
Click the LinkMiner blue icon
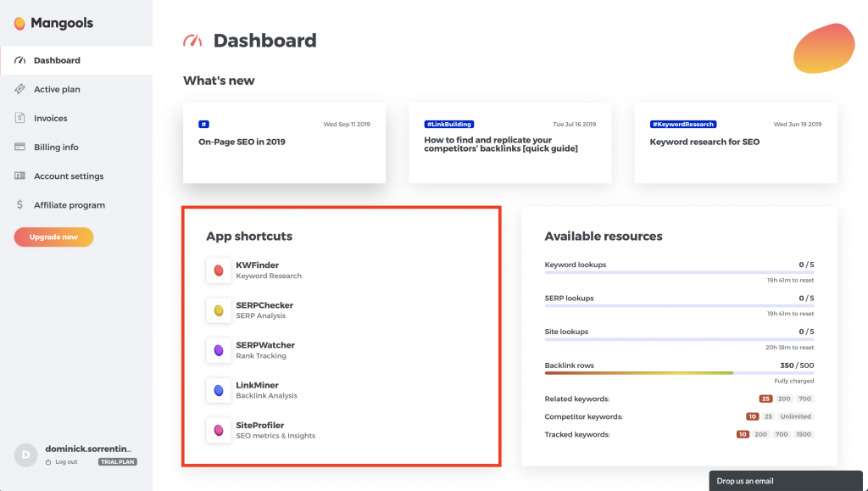click(219, 390)
